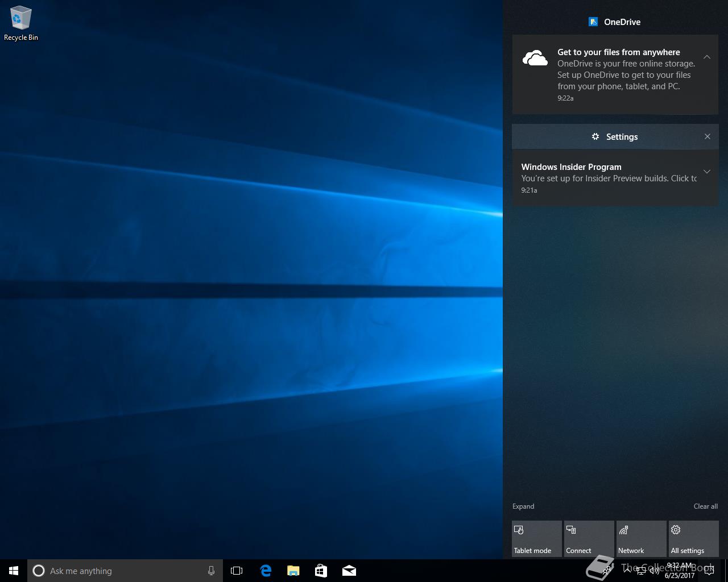
Task: Click the OneDrive app icon in header
Action: coord(593,22)
